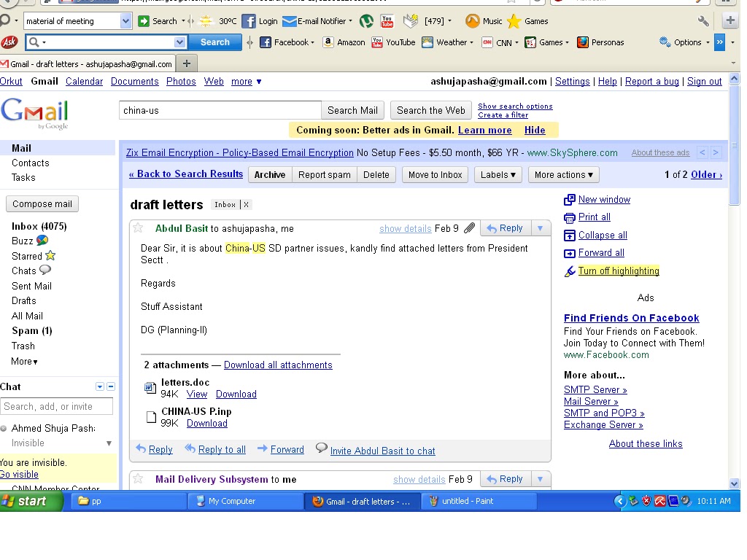Open Documents in the Gmail navigation bar

134,81
